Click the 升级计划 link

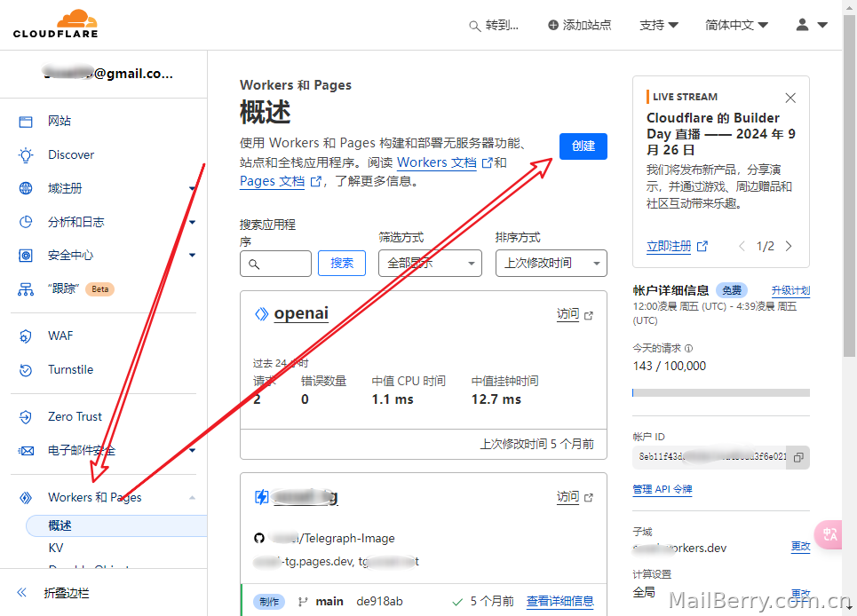pyautogui.click(x=790, y=290)
